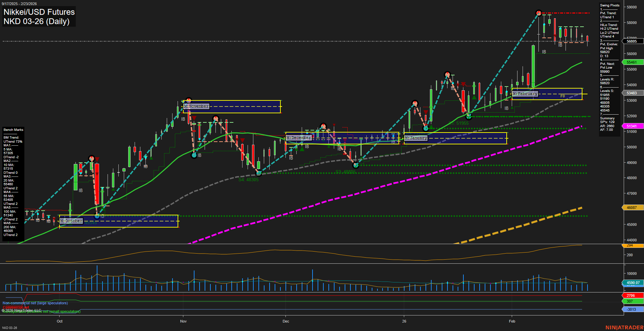The width and height of the screenshot is (644, 331).
Task: Expand the Bench Marks panel on the left
Action: [x=13, y=129]
